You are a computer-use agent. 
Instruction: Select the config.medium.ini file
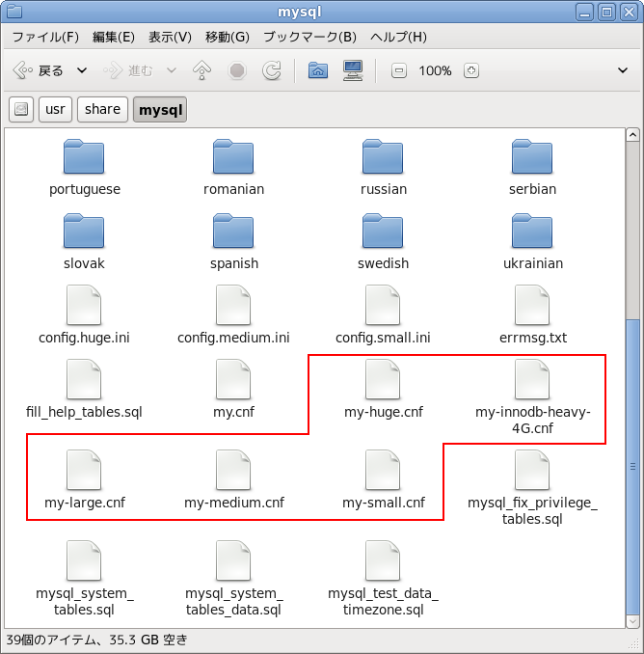point(233,315)
